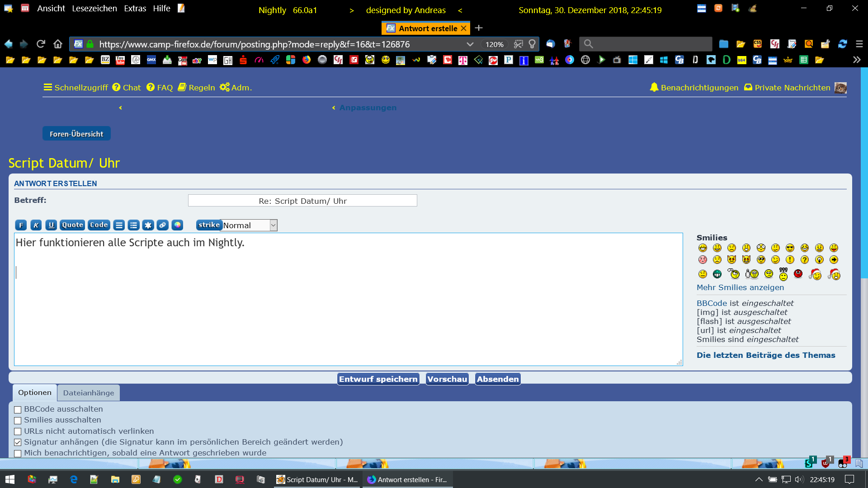Open the Lesezeichen menu

click(94, 9)
